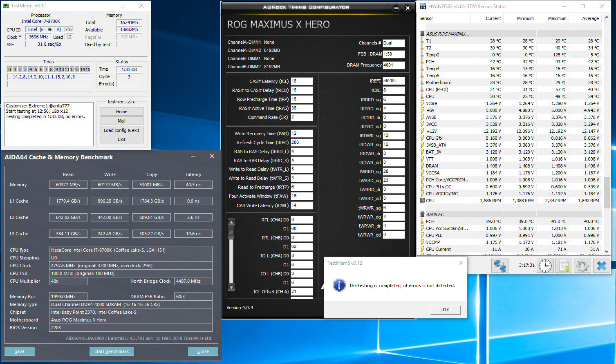Click the Refresh Cycle Time (tRFC) field
616x364 pixels.
pos(302,143)
